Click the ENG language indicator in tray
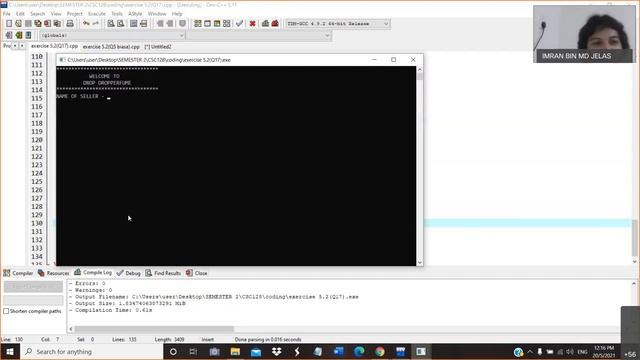Screen dimensions: 640x360 pyautogui.click(x=582, y=352)
